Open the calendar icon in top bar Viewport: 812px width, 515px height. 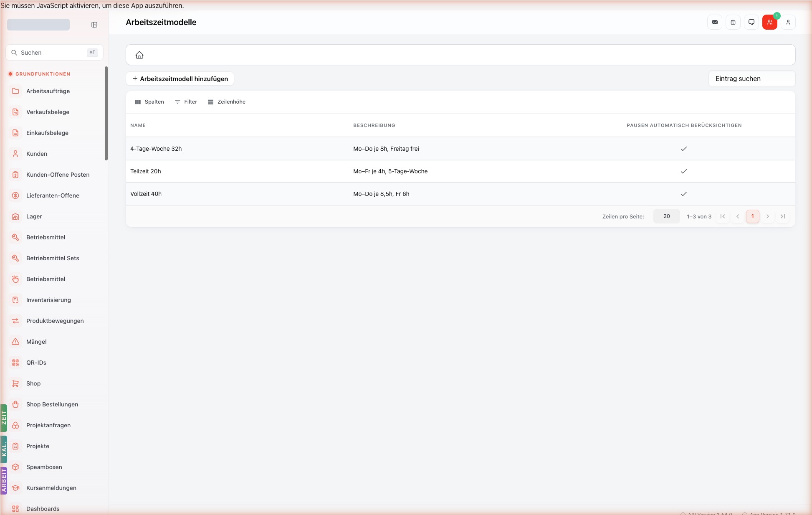(733, 22)
